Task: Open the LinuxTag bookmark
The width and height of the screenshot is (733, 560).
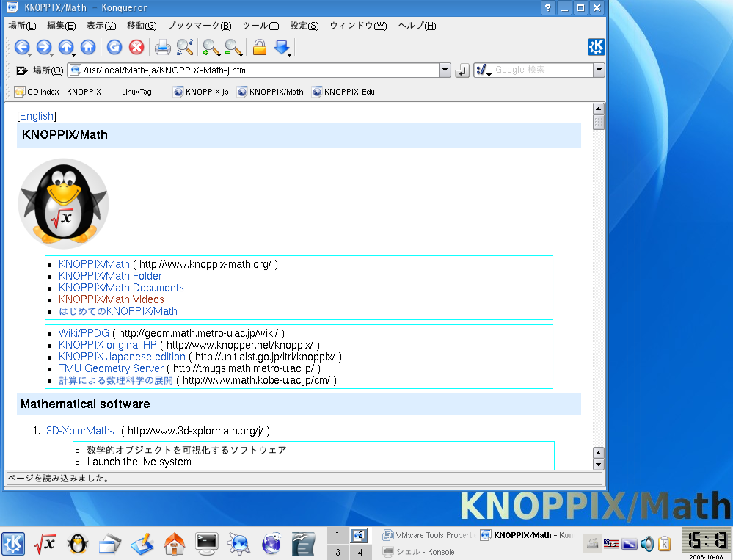Action: pos(136,92)
